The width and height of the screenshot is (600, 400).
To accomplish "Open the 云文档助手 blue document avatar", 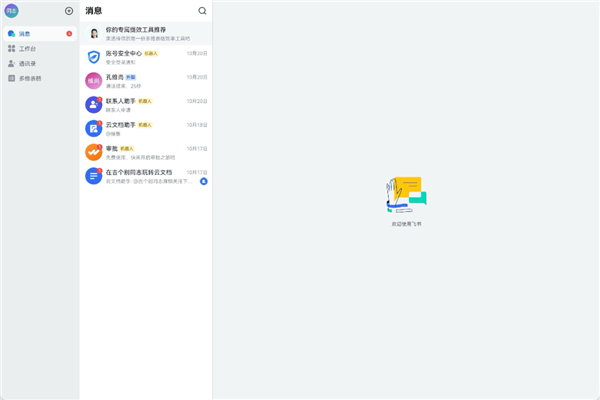I will [x=94, y=128].
